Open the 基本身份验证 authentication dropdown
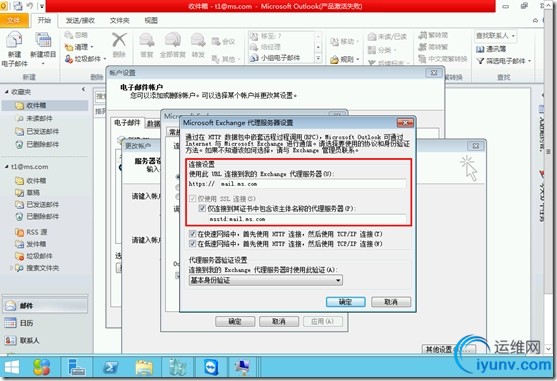Screen dimensions: 557x381 coord(266,280)
